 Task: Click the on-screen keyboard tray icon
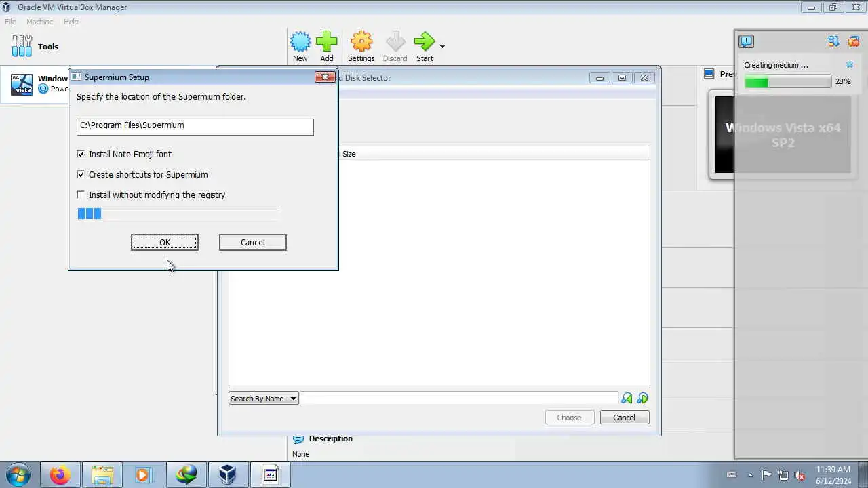coord(732,475)
